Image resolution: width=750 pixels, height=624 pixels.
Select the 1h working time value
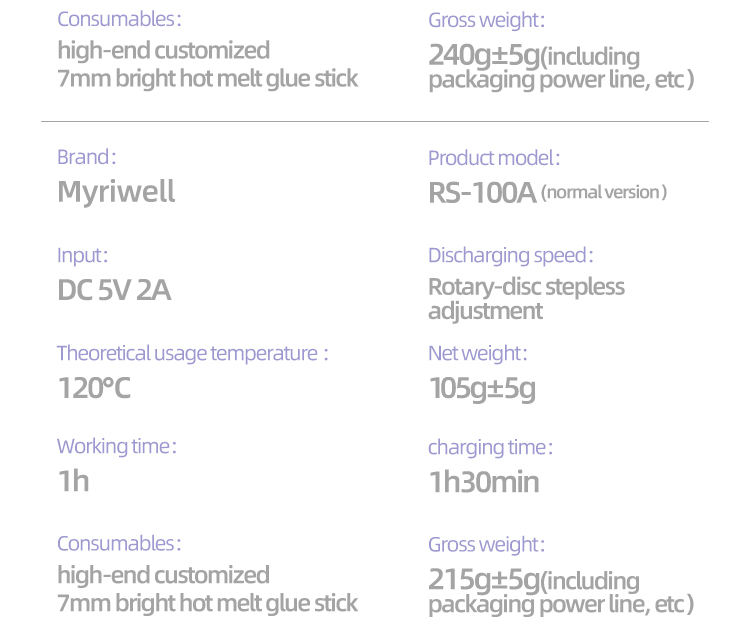pos(73,481)
